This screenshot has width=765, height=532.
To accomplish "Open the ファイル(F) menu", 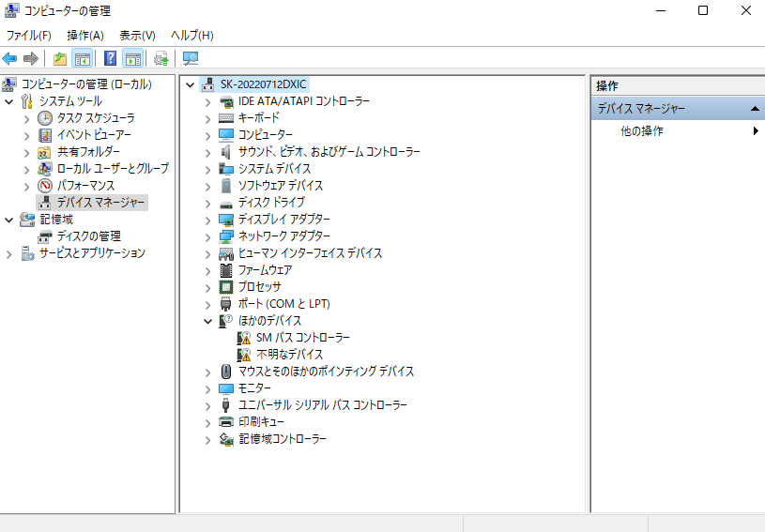I will [x=29, y=35].
